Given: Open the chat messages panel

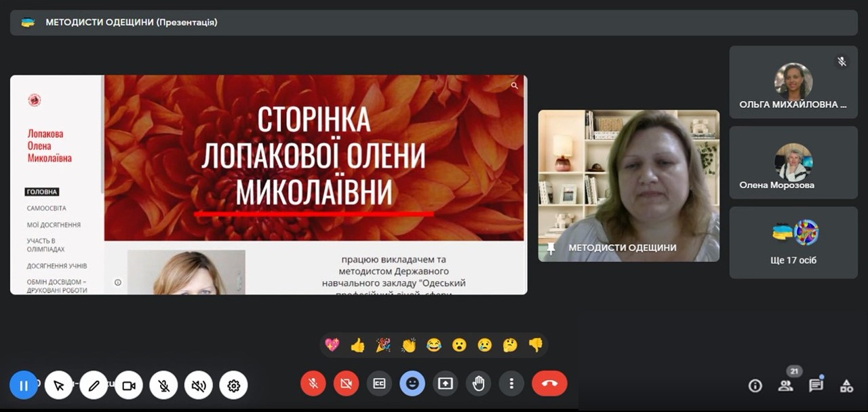Looking at the screenshot, I should point(816,386).
